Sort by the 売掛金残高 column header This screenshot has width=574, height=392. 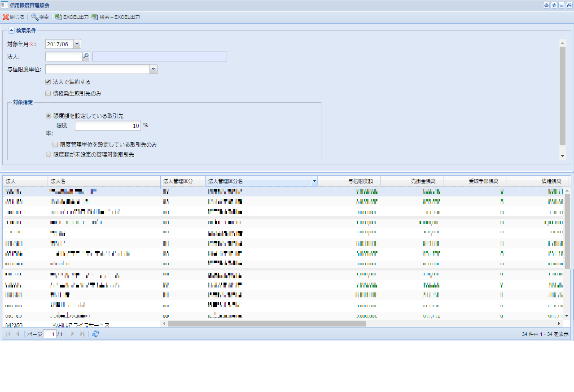tap(412, 181)
